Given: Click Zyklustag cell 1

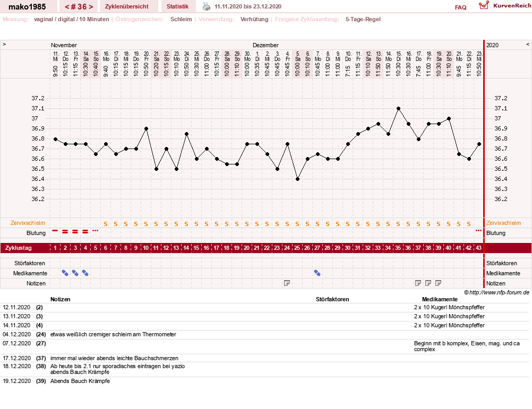Looking at the screenshot, I should point(55,248).
